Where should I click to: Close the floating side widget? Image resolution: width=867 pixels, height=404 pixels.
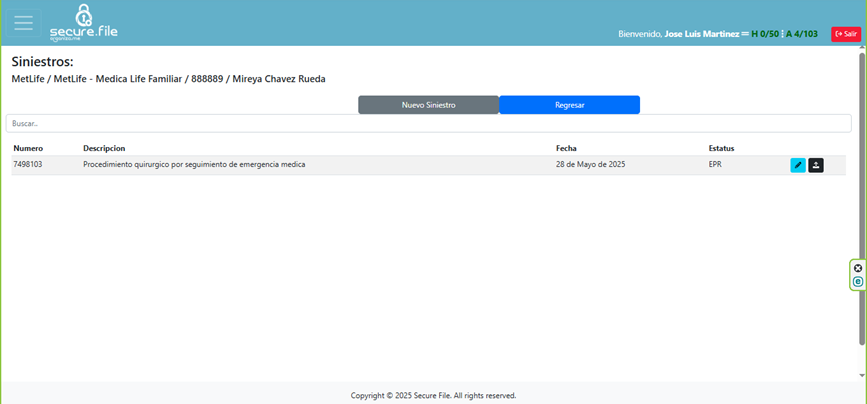pyautogui.click(x=858, y=268)
